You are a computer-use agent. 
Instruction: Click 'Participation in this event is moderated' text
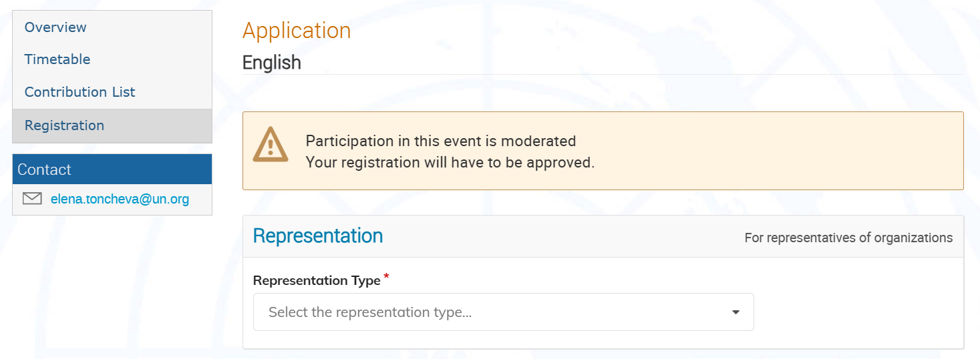tap(441, 141)
